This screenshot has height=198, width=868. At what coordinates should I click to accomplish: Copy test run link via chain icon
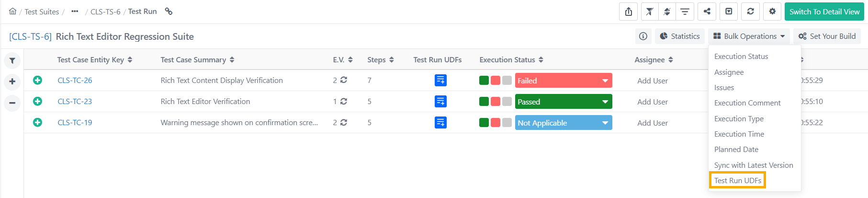coord(169,11)
